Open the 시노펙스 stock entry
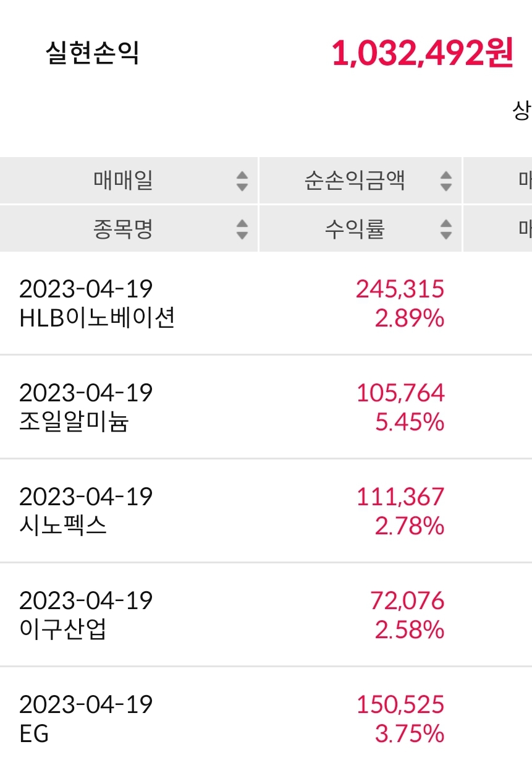The image size is (532, 773). pos(63,526)
